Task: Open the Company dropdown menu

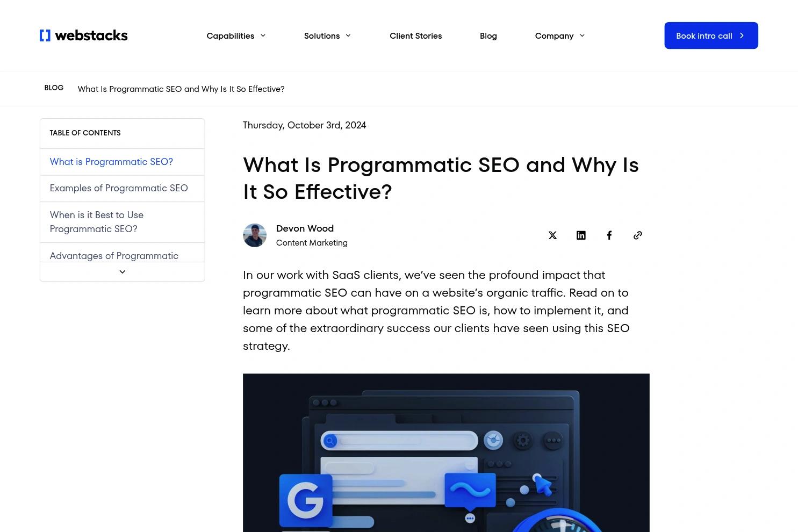Action: pos(559,35)
